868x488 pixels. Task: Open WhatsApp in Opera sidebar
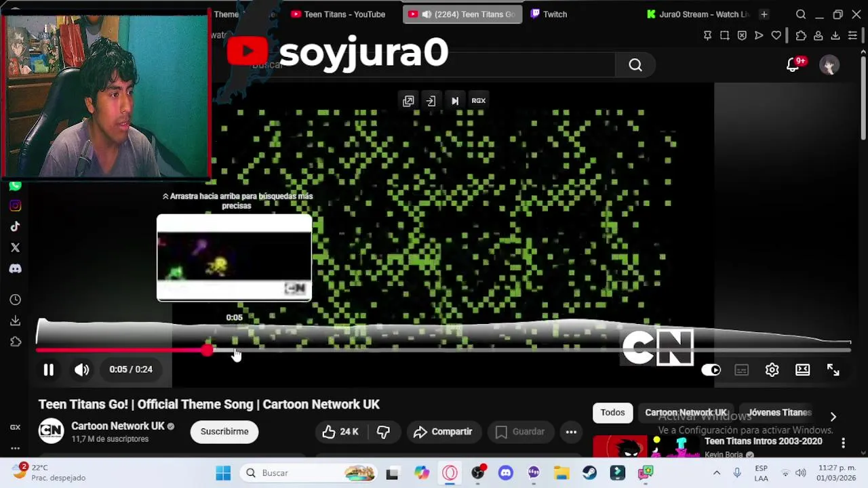[15, 185]
